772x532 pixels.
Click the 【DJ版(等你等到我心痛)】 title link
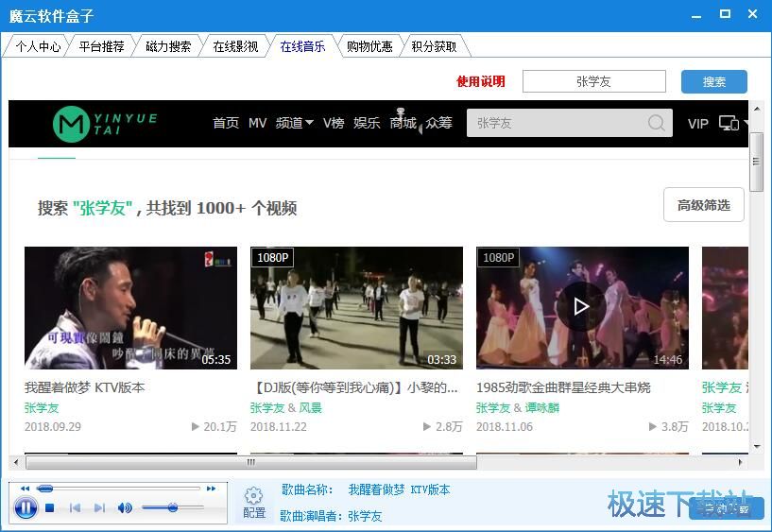354,387
